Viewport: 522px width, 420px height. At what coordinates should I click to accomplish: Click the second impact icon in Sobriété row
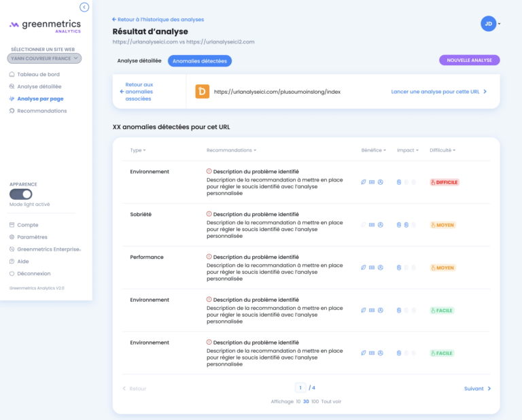(406, 225)
